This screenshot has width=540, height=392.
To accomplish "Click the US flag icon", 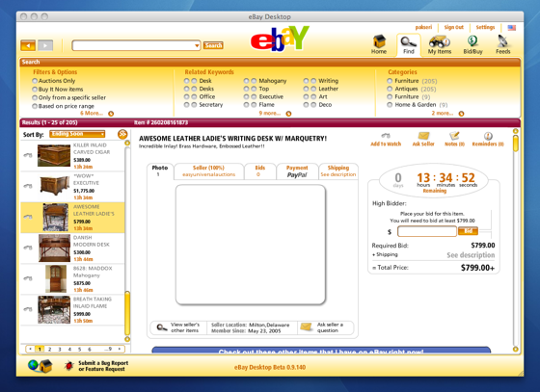I will 512,28.
